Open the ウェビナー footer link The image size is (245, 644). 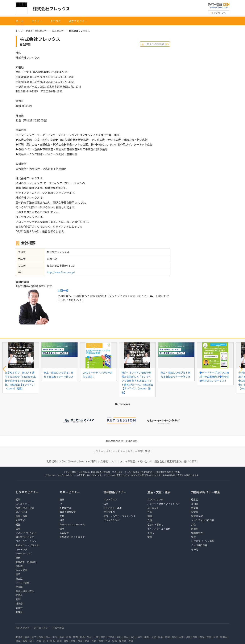click(119, 451)
